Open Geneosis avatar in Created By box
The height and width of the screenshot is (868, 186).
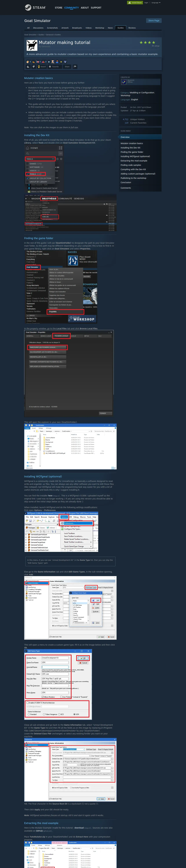(124, 82)
